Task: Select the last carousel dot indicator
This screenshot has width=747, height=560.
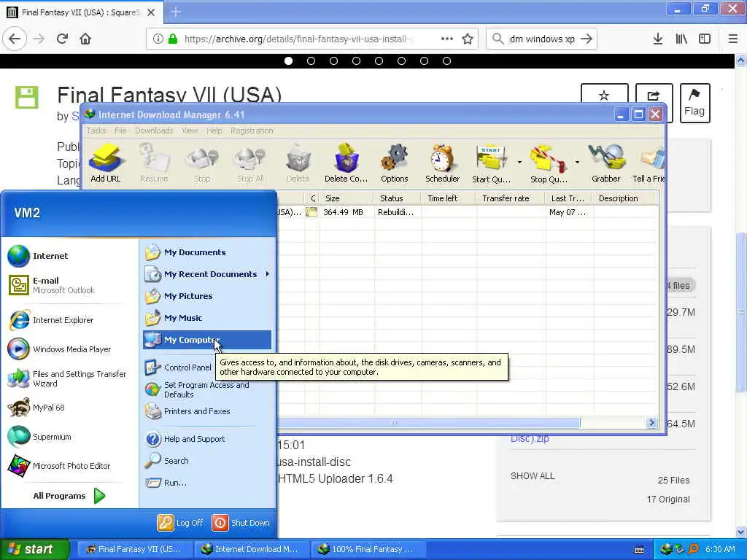Action: click(446, 61)
